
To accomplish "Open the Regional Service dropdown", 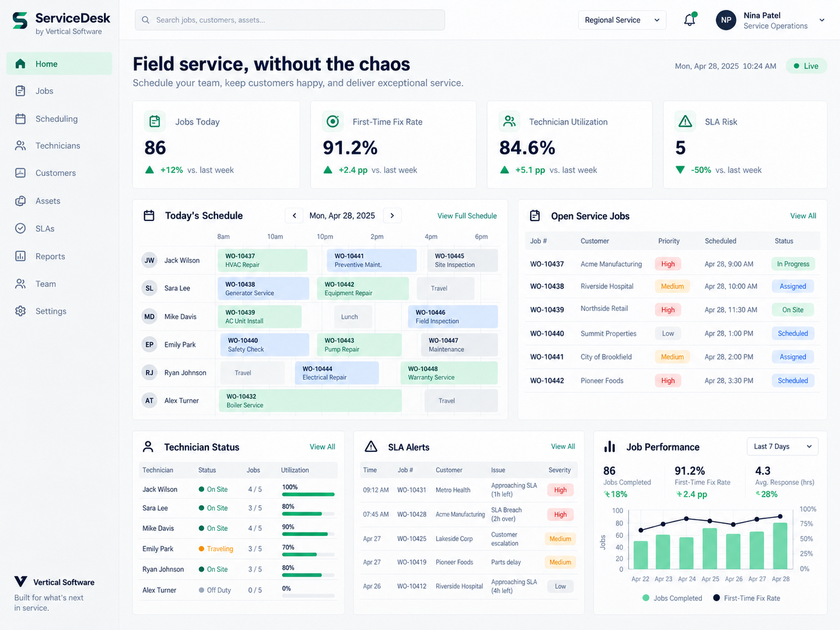I will tap(622, 20).
